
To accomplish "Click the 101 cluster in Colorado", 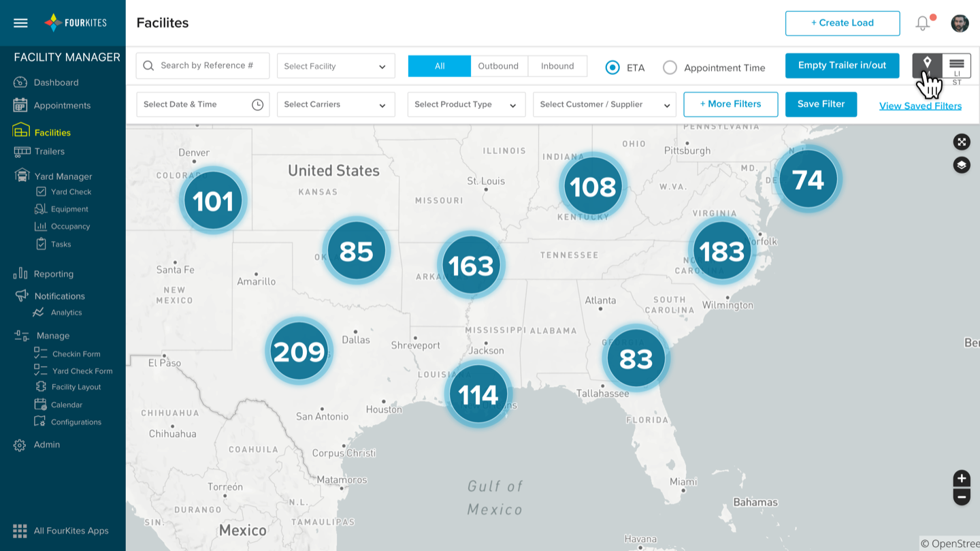I will [x=213, y=201].
